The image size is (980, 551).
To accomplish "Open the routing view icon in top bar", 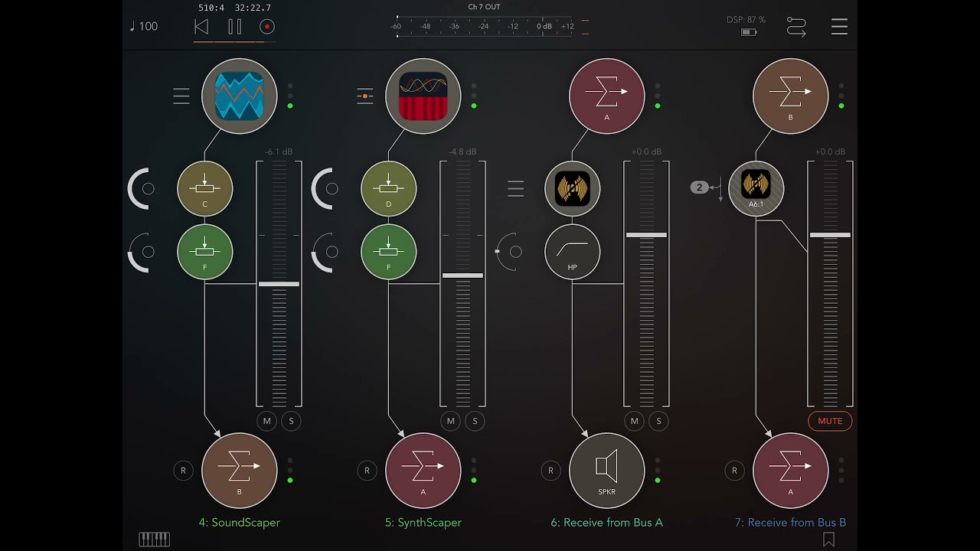I will pos(796,27).
